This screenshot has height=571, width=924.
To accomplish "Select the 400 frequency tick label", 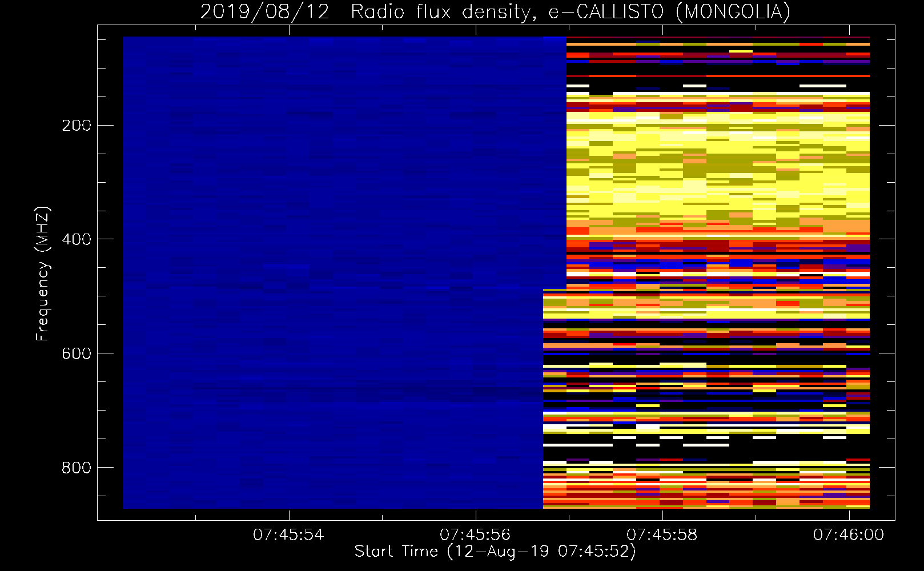I will tap(77, 239).
